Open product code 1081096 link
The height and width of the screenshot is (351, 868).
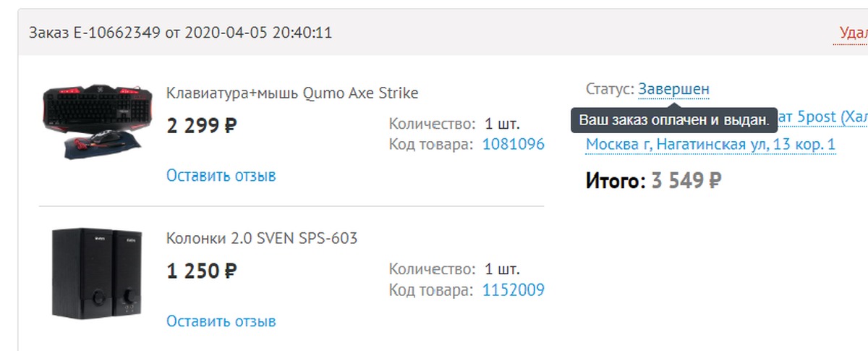coord(513,145)
